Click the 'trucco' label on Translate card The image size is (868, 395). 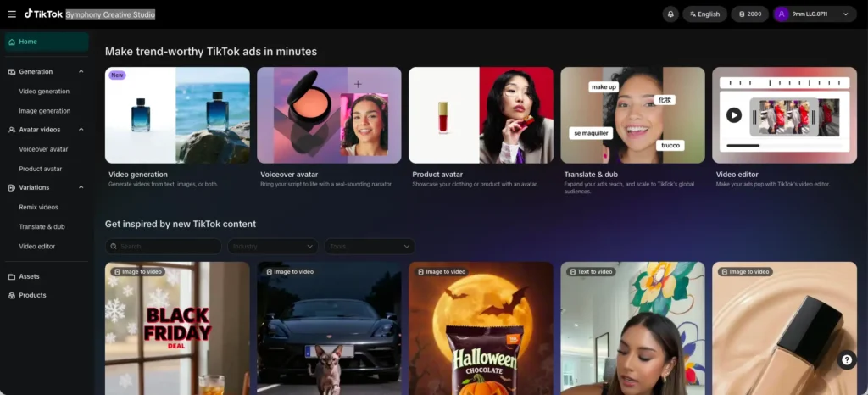[670, 146]
